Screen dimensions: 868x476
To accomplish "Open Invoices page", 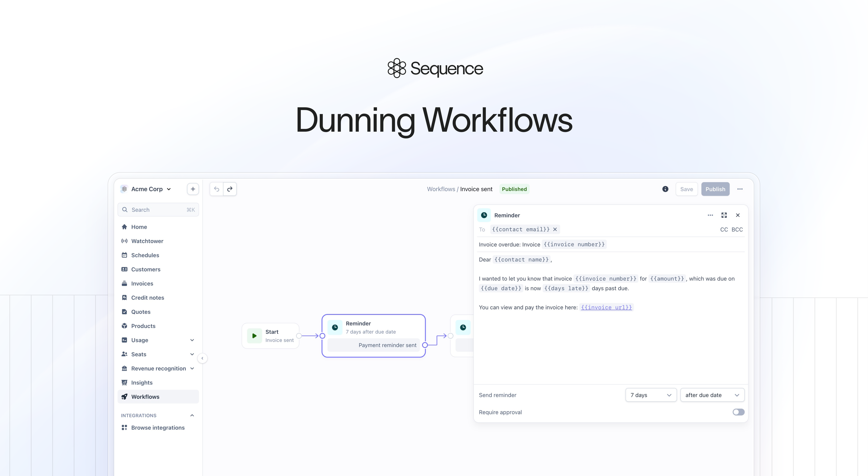I will tap(158, 284).
